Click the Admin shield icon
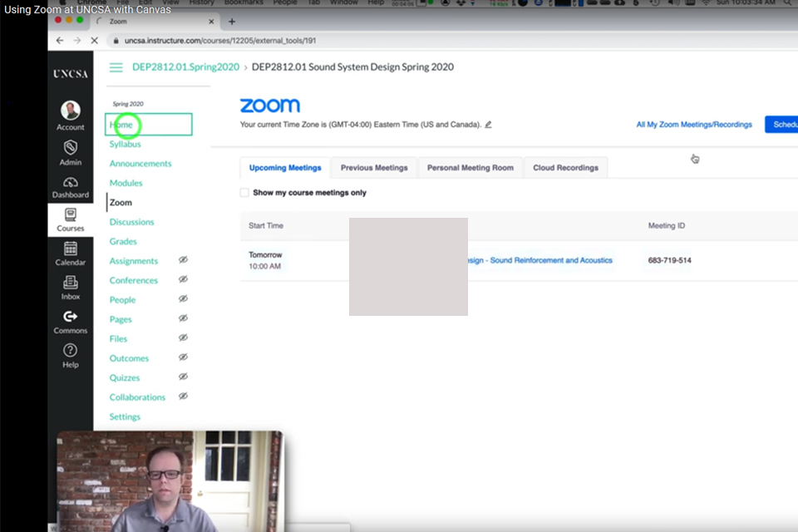This screenshot has height=532, width=798. tap(71, 148)
